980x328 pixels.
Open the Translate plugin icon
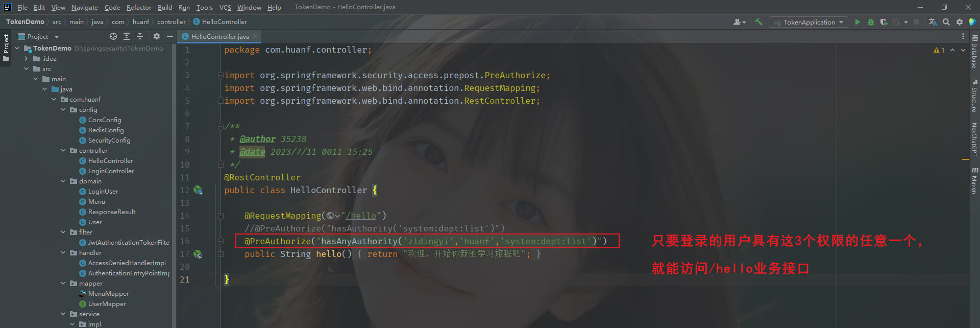pyautogui.click(x=933, y=22)
